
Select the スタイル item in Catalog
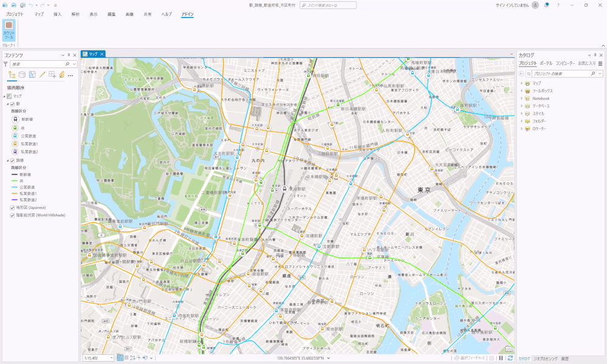(x=538, y=114)
